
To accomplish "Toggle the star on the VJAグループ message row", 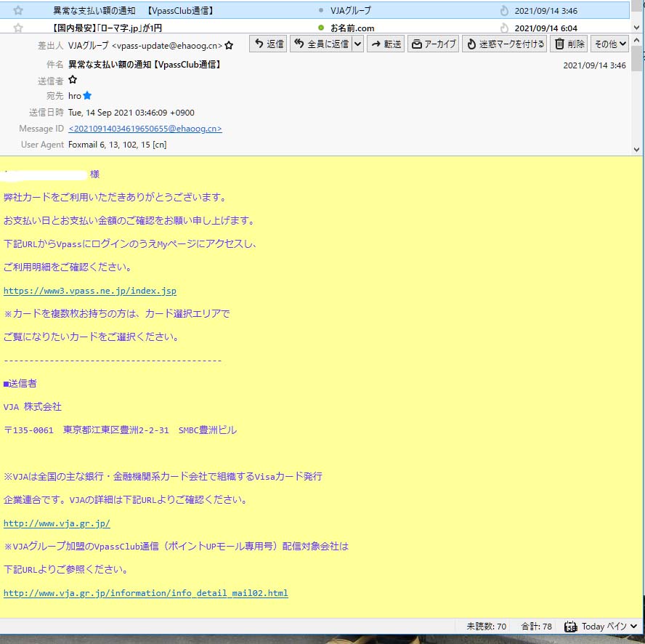I will point(16,10).
